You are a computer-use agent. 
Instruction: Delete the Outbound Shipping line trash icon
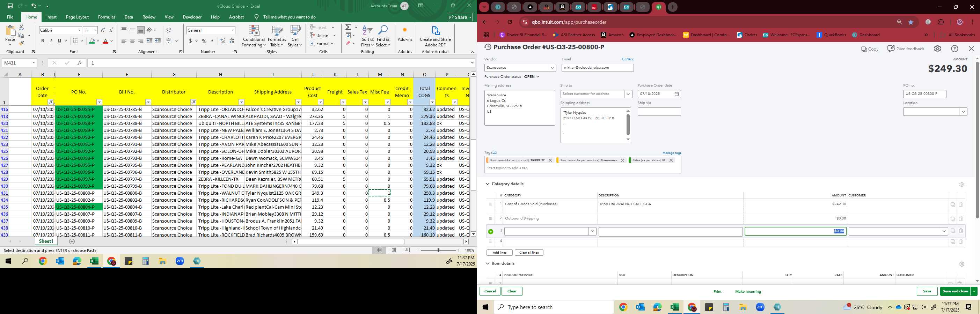tap(960, 219)
